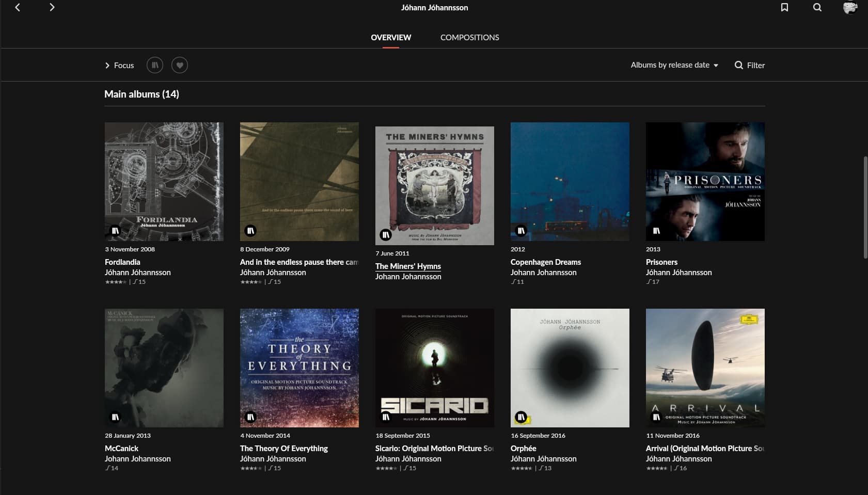Toggle the in-library filter circle button
868x495 pixels.
tap(155, 65)
